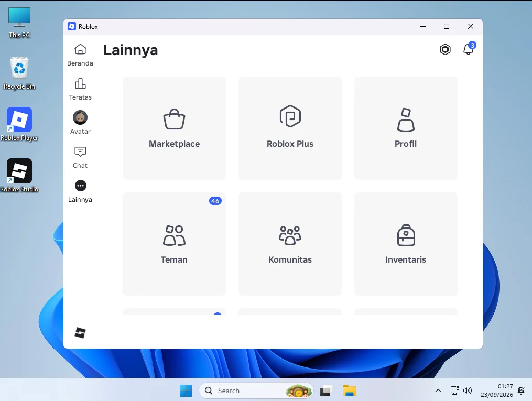Open the Avatar editor from sidebar
The width and height of the screenshot is (532, 401).
(x=80, y=123)
